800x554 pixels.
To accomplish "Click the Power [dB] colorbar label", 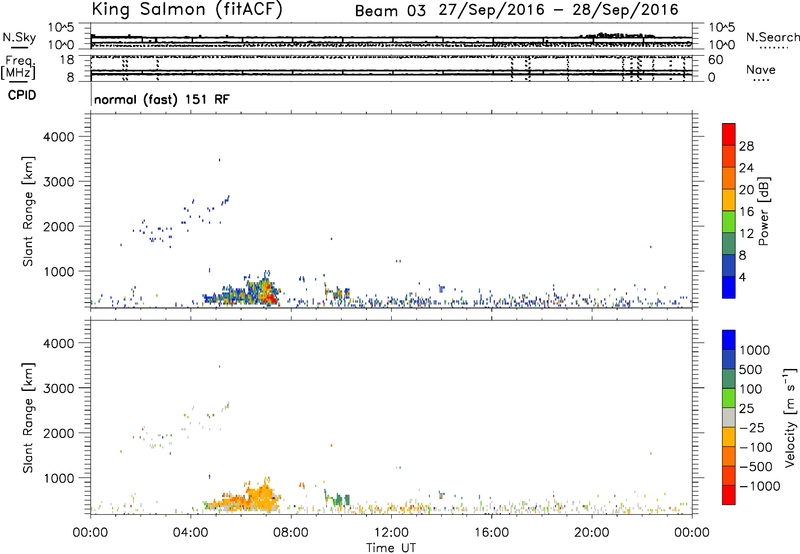I will (x=763, y=211).
